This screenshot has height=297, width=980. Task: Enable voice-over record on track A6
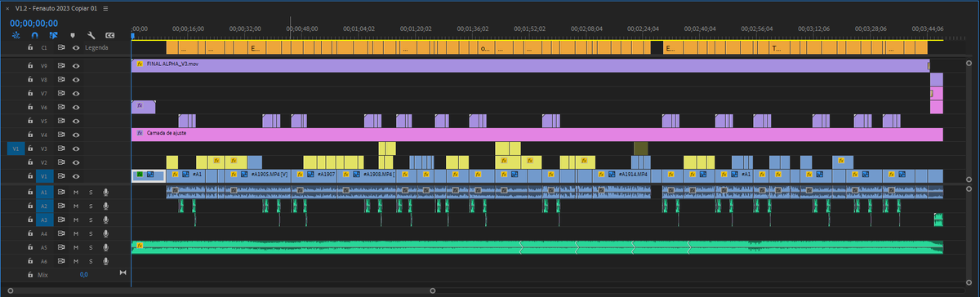coord(105,261)
